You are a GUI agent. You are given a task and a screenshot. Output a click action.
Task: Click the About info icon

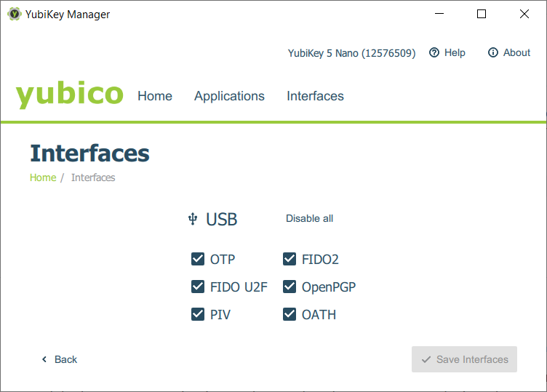point(493,52)
